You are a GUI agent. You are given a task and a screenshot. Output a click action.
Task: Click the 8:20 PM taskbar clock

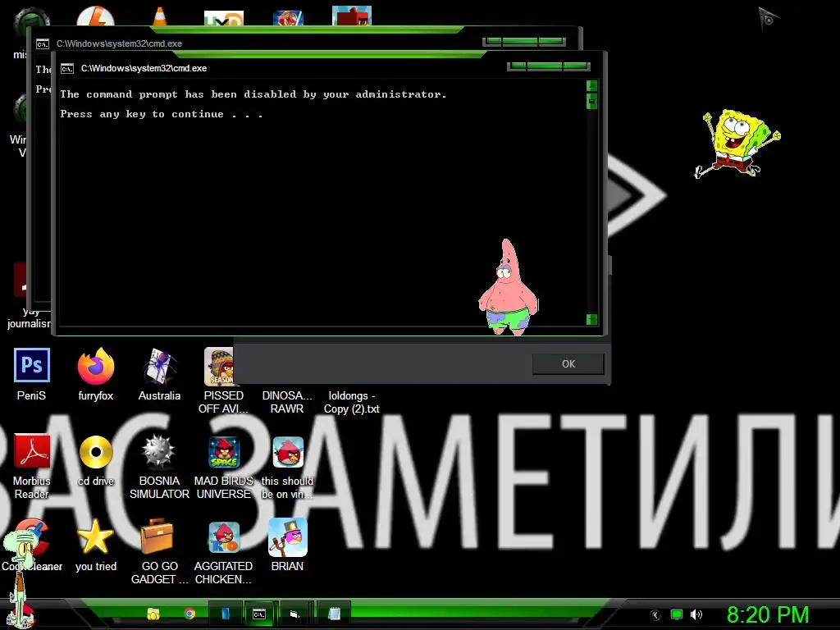pyautogui.click(x=768, y=614)
